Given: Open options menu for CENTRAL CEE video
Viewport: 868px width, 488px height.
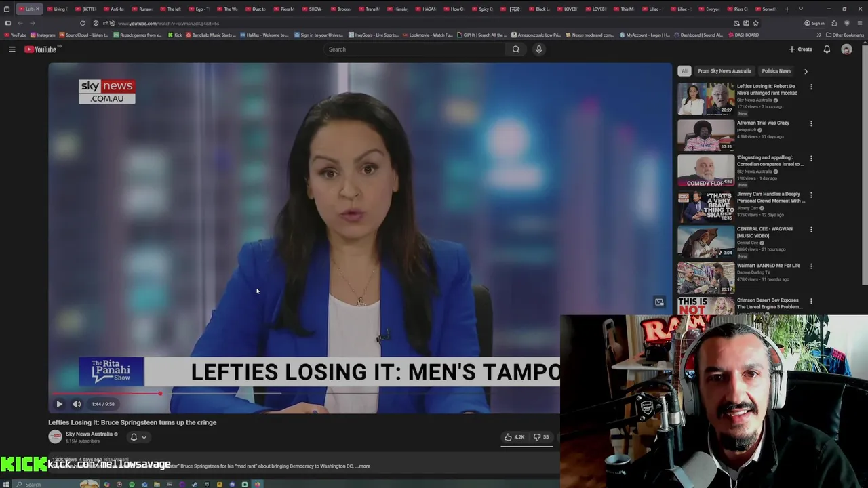Looking at the screenshot, I should (x=811, y=229).
